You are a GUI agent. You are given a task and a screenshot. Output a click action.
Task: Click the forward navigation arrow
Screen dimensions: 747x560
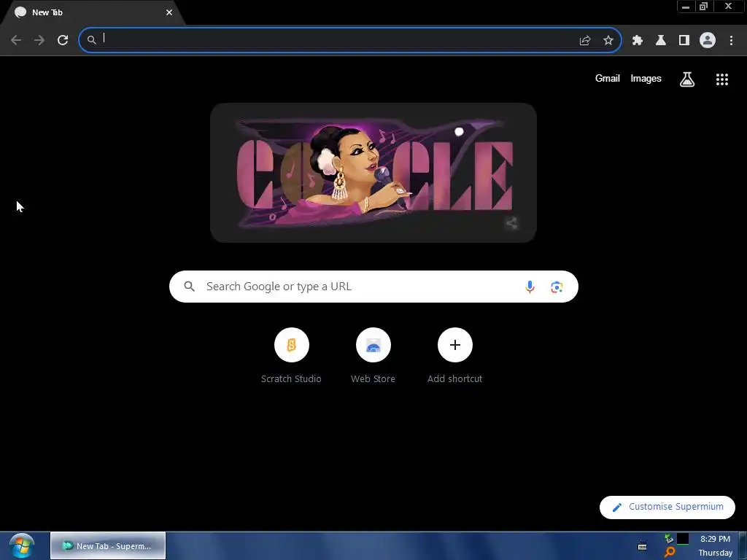39,40
